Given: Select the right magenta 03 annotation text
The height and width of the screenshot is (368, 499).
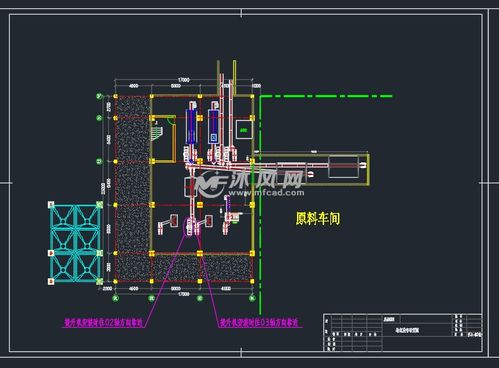Looking at the screenshot, I should point(259,323).
